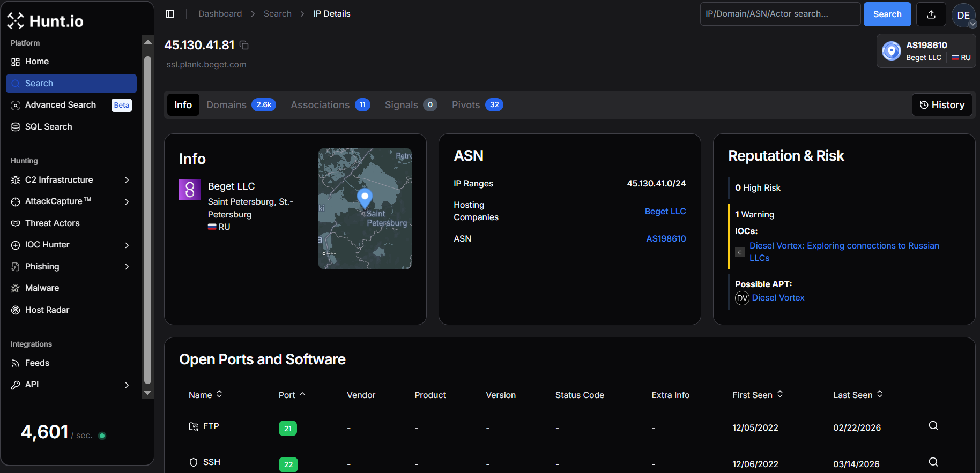Click the export upload icon
Image resolution: width=980 pixels, height=473 pixels.
pyautogui.click(x=931, y=14)
